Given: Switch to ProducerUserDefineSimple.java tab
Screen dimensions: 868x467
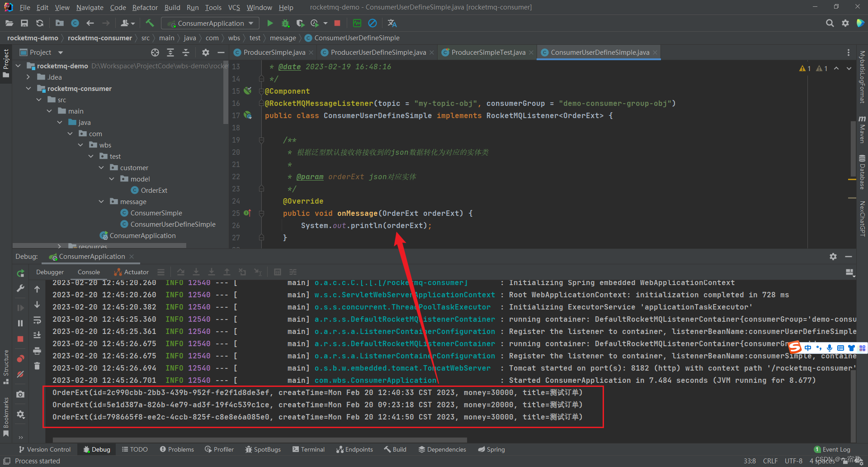Looking at the screenshot, I should click(378, 52).
